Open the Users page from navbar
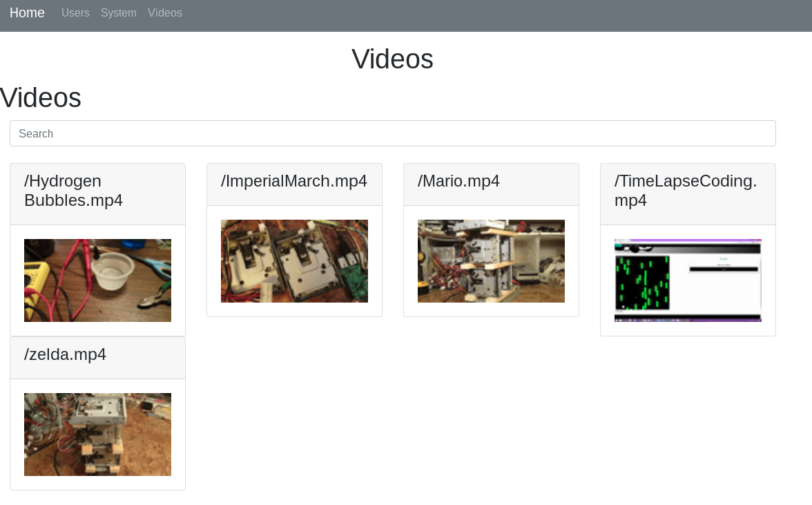Viewport: 812px width, 505px height. coord(75,13)
